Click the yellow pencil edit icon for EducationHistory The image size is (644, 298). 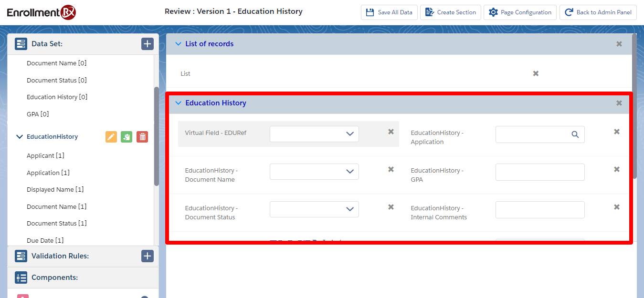[111, 137]
